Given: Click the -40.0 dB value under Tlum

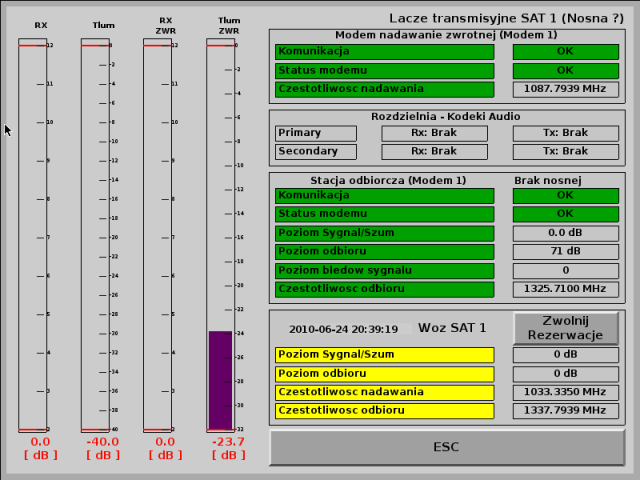Looking at the screenshot, I should coord(103,442).
